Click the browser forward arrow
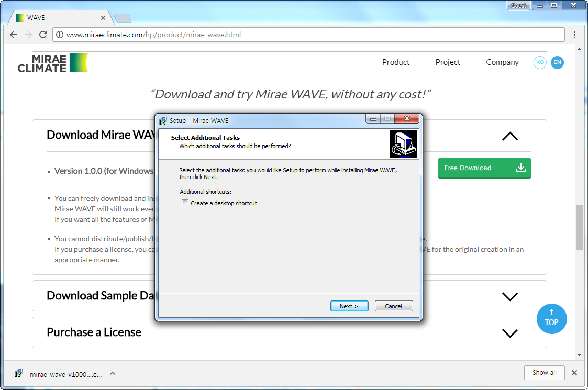The height and width of the screenshot is (390, 588). 28,35
